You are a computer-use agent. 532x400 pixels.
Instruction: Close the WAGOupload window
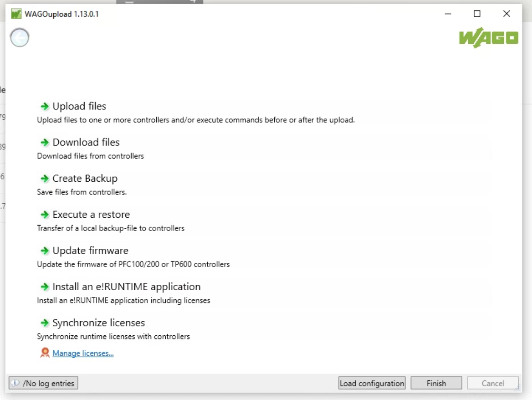506,14
